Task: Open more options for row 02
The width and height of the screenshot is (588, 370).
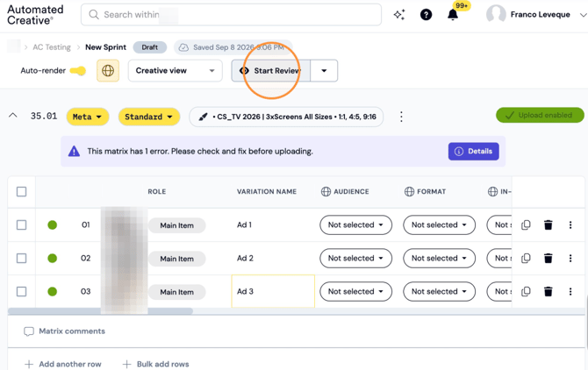Action: tap(570, 258)
